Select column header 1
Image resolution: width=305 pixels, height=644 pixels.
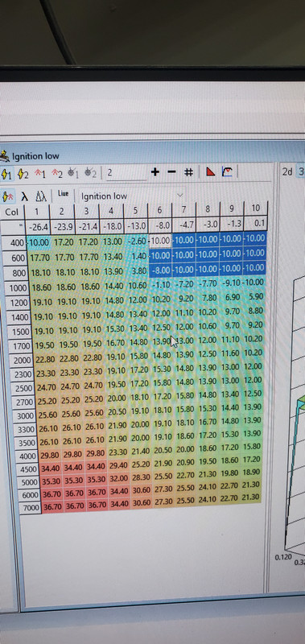pyautogui.click(x=36, y=212)
